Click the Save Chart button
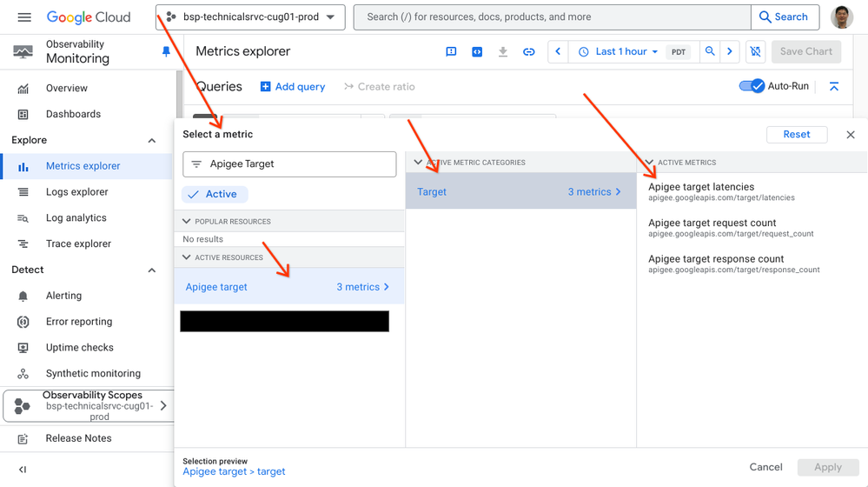 coord(806,51)
